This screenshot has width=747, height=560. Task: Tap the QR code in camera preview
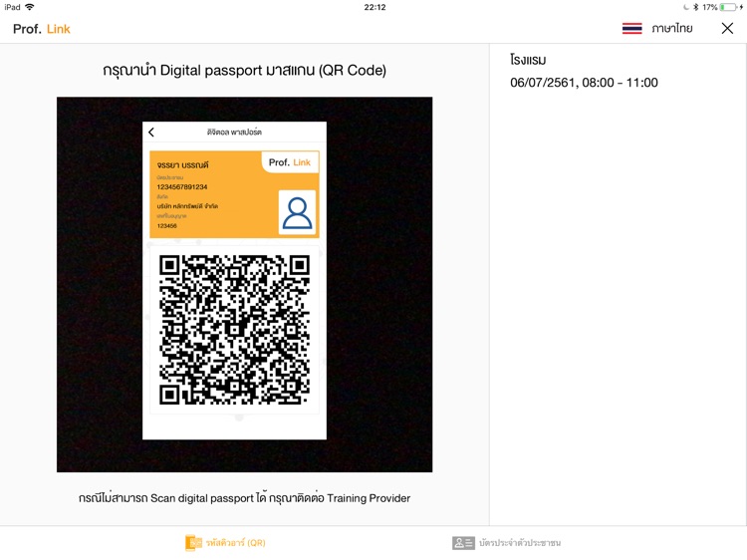click(x=234, y=330)
